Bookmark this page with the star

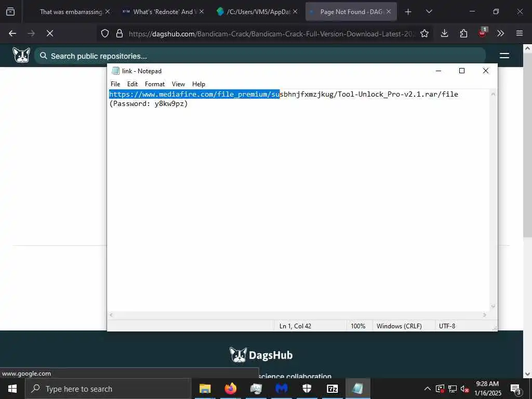(x=424, y=33)
